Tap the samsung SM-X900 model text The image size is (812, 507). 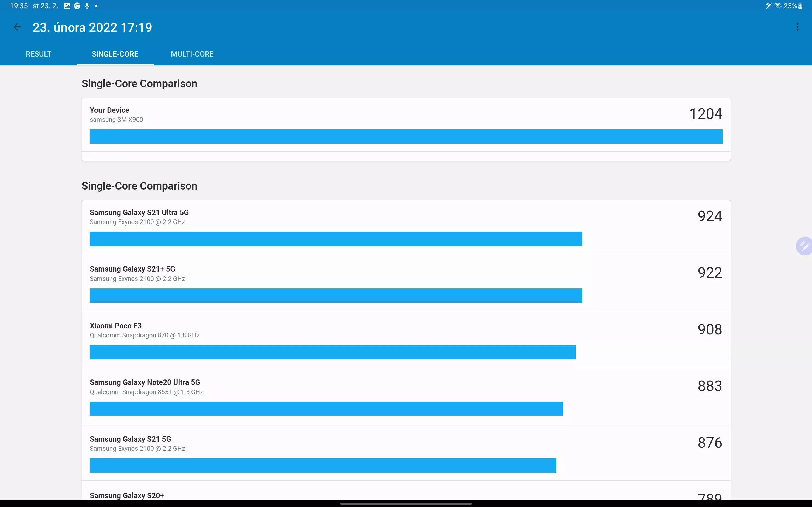coord(116,120)
